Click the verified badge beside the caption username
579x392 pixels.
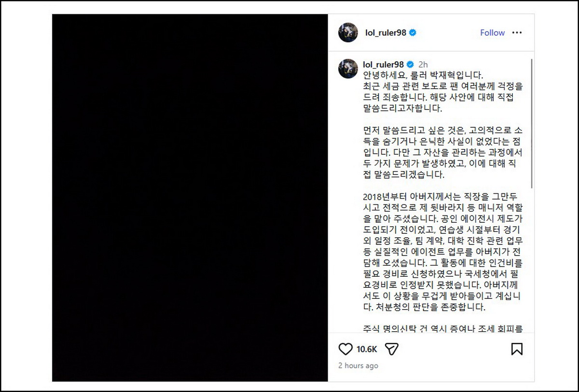click(410, 64)
